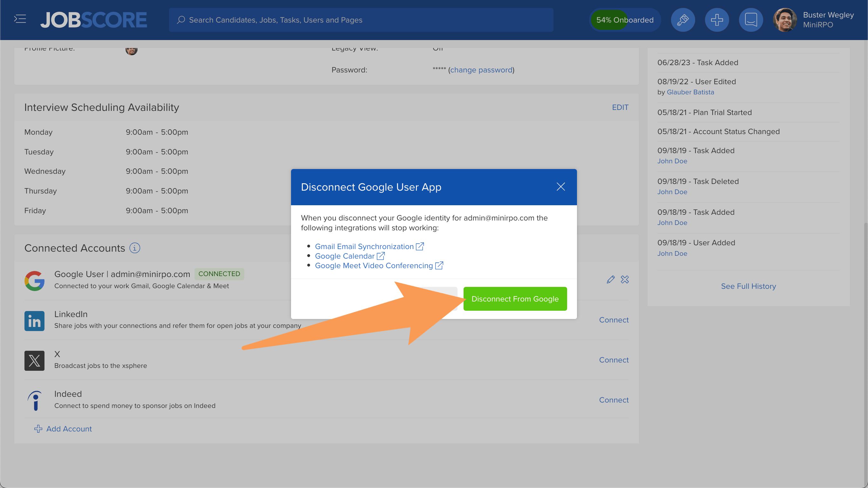Open external link icon for Google Calendar
Screen dimensions: 868x488
[x=381, y=256]
